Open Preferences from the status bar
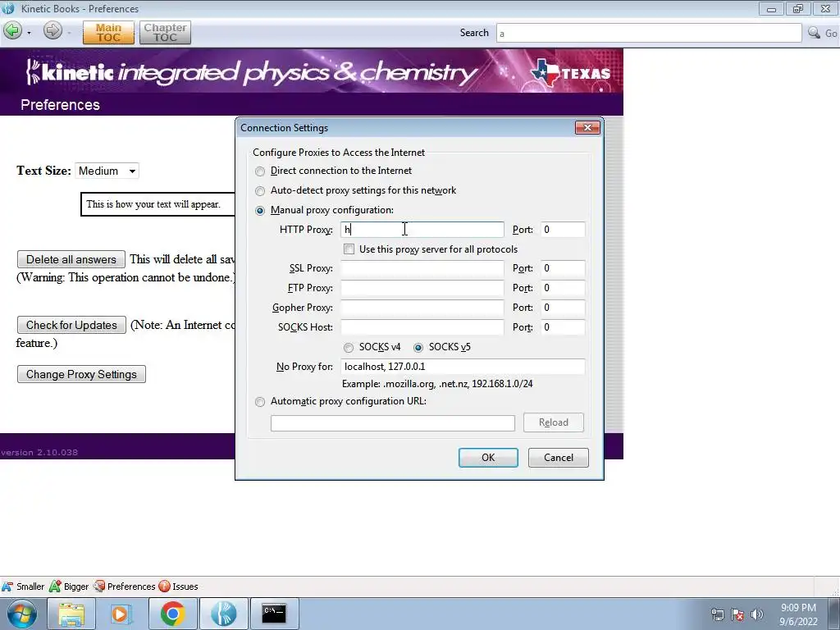840x630 pixels. (125, 587)
